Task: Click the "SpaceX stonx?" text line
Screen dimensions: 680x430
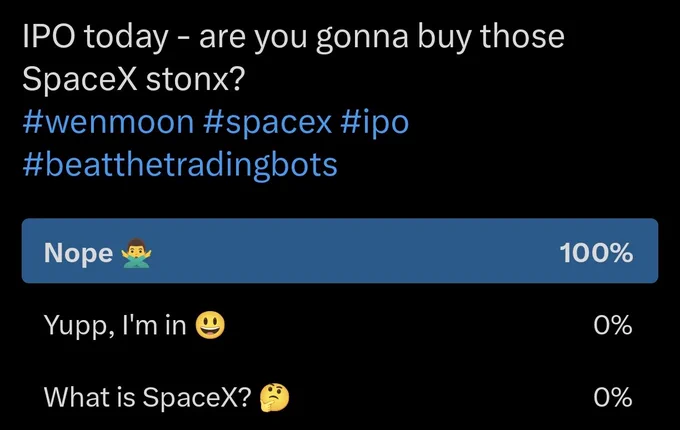Action: tap(134, 80)
